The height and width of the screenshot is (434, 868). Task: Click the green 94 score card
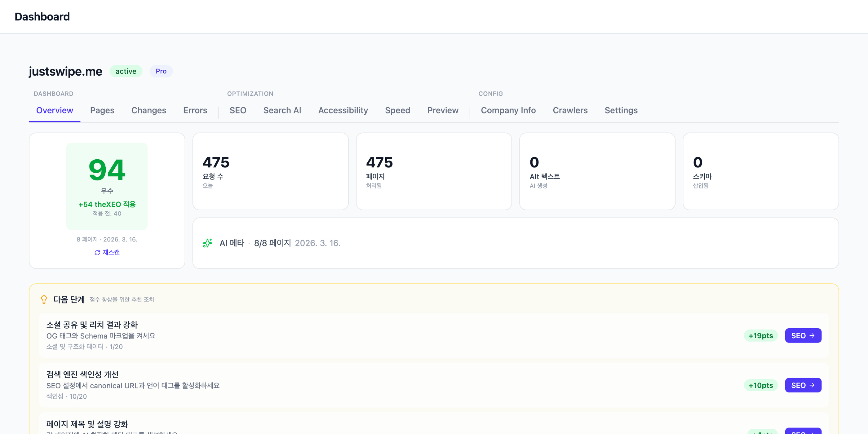pyautogui.click(x=107, y=186)
